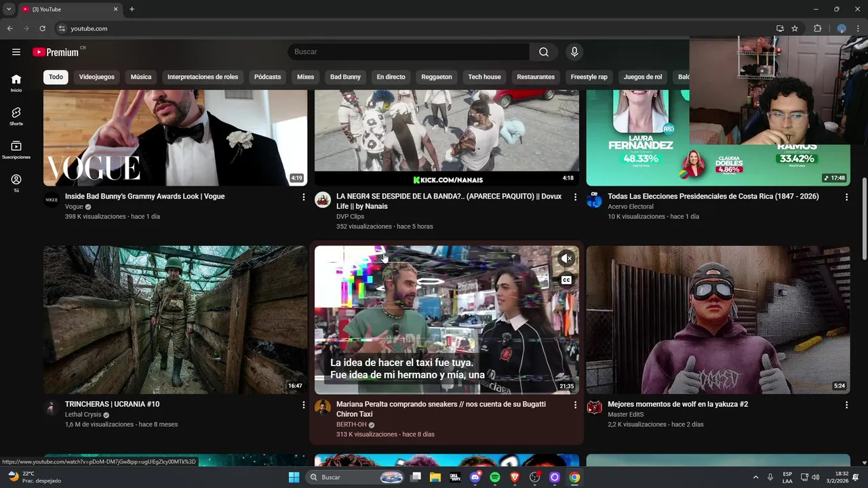Open options menu for LA NEGR4 video

[575, 197]
